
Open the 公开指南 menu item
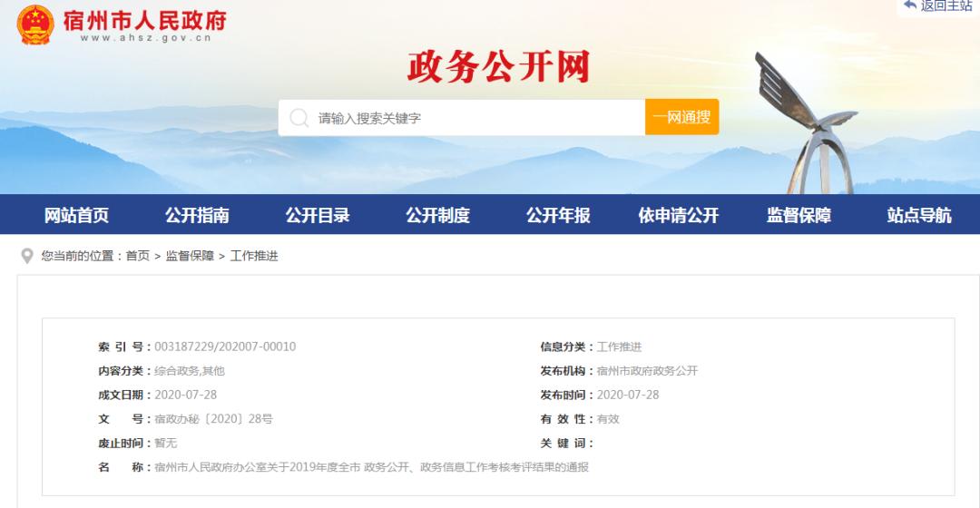197,215
